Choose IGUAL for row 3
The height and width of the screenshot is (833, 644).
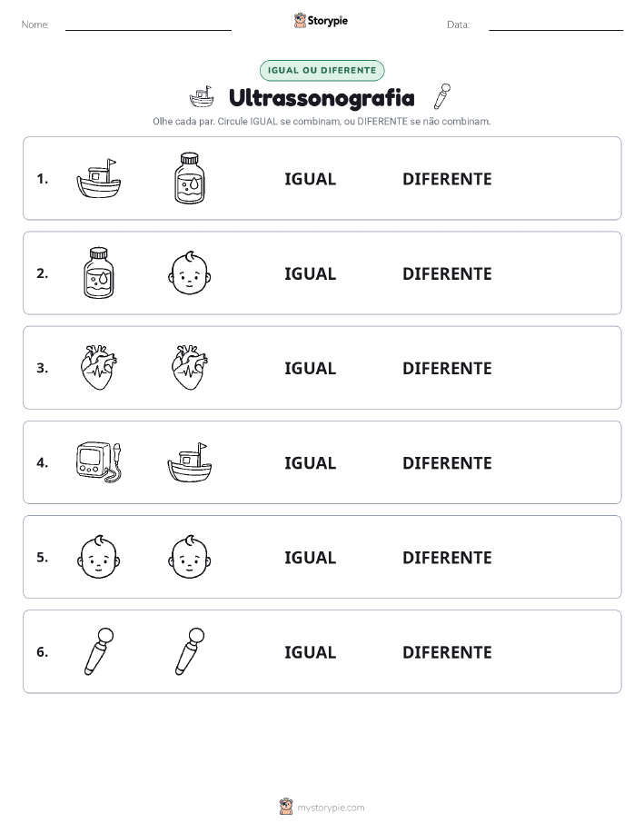(x=311, y=368)
